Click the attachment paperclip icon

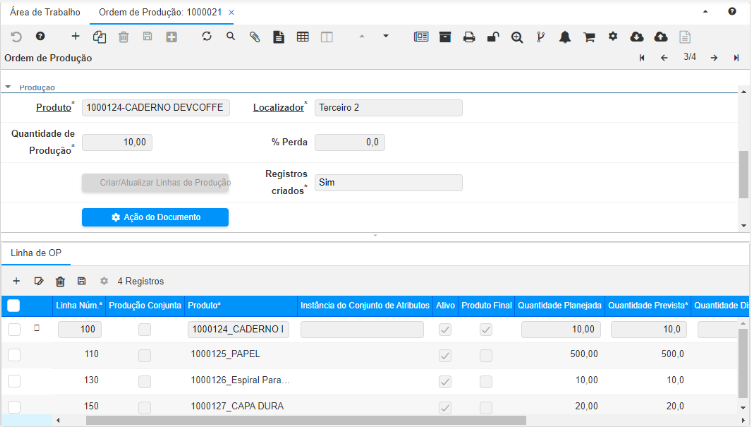click(254, 37)
